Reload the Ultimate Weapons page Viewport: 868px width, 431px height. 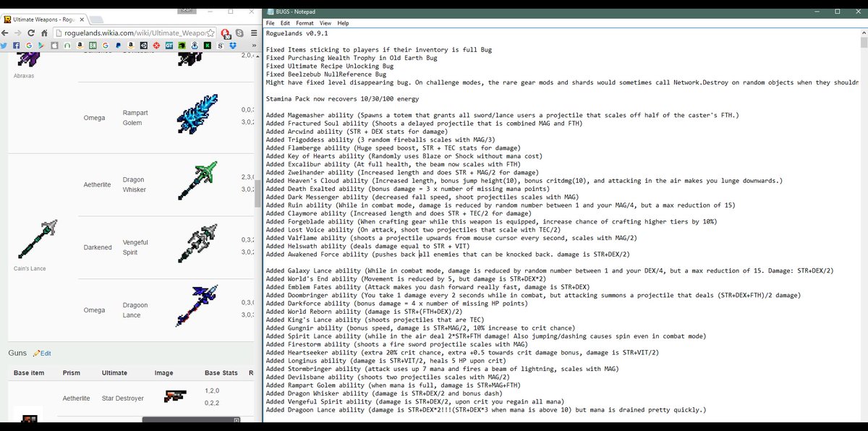(31, 33)
